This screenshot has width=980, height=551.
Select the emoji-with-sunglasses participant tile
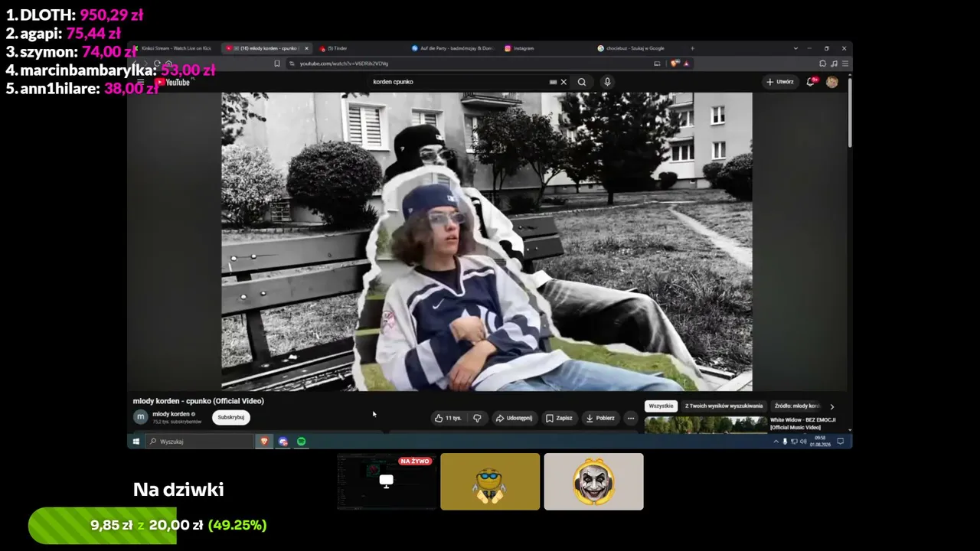(x=490, y=481)
